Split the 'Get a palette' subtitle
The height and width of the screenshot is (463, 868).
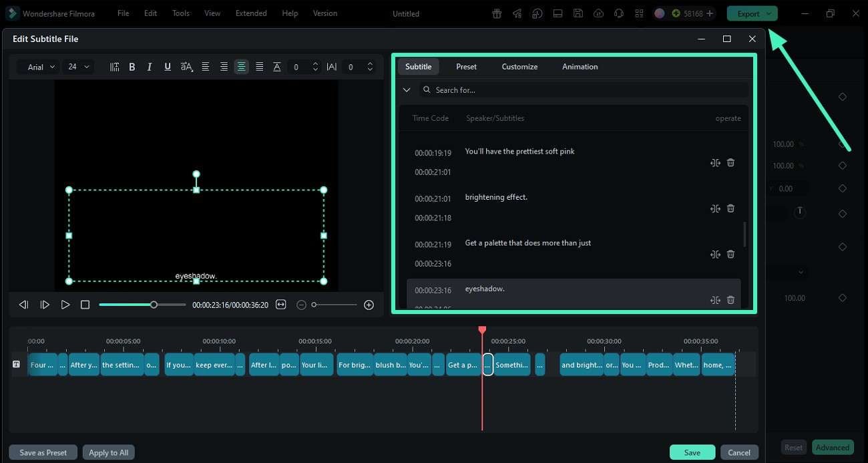point(715,254)
